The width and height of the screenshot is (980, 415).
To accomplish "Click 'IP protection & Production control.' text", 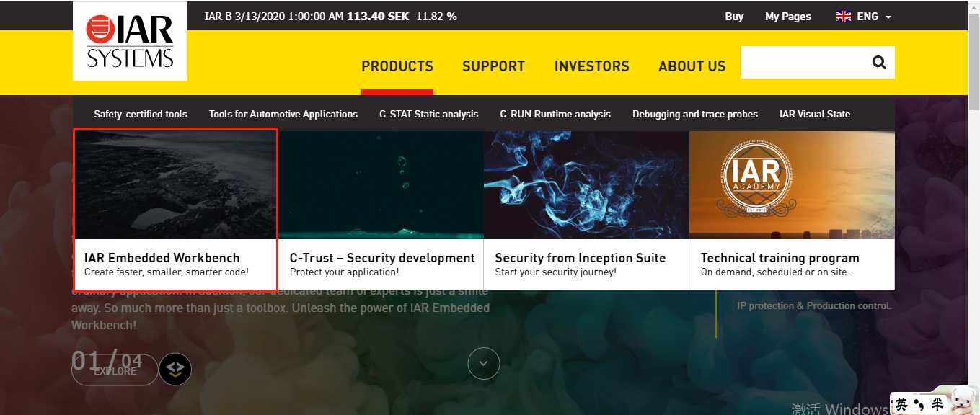I will coord(814,305).
